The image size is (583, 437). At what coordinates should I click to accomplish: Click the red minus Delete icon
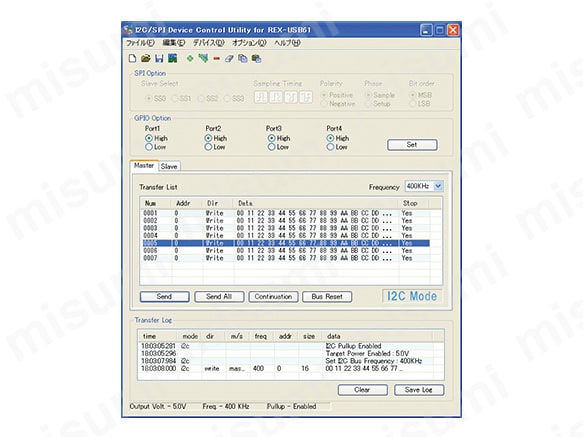(216, 59)
